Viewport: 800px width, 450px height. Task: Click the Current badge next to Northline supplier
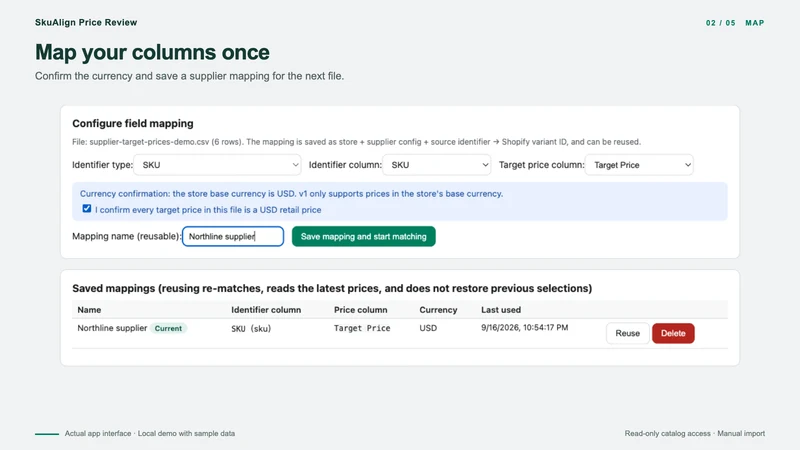[168, 328]
